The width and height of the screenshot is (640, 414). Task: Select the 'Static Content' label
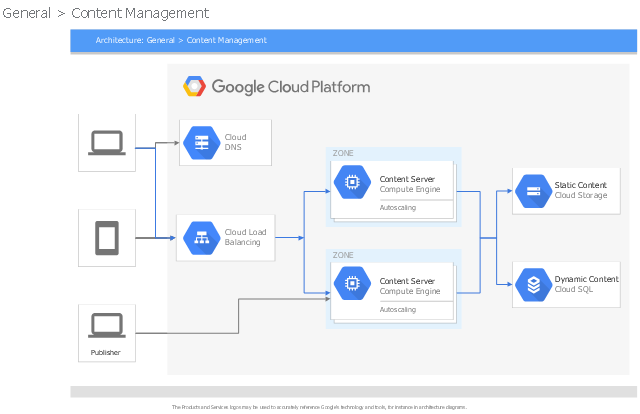580,185
